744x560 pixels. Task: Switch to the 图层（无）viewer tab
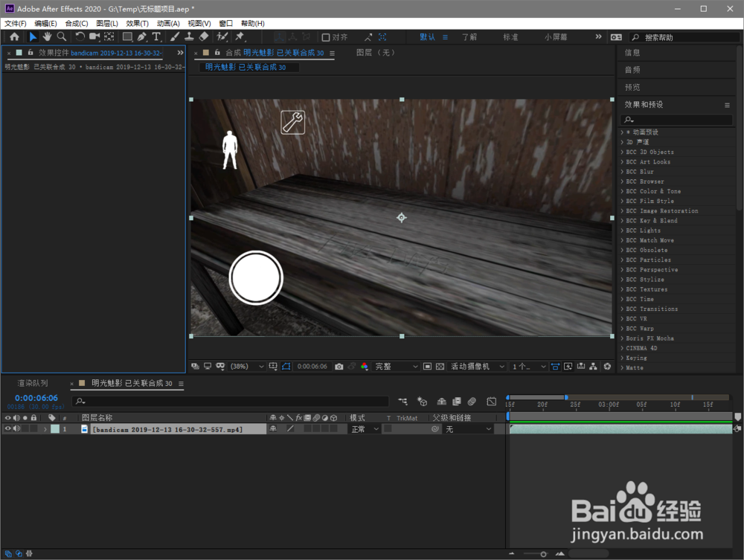click(376, 53)
